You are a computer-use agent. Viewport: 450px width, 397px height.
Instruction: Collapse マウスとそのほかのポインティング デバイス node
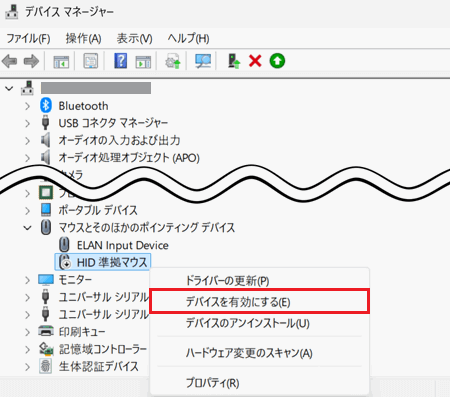[x=27, y=228]
